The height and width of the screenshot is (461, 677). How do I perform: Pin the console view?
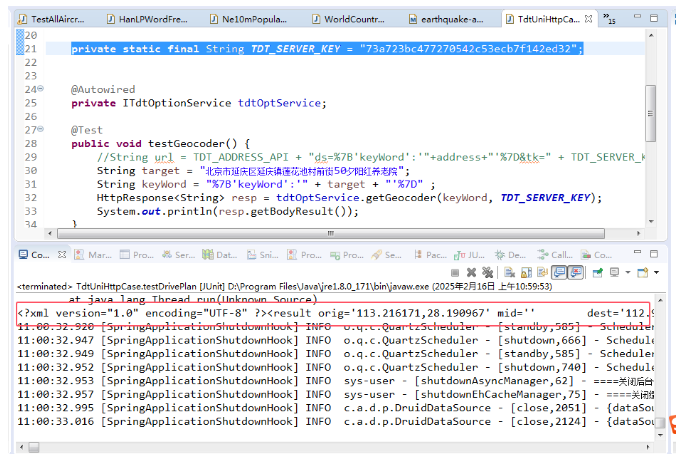598,272
